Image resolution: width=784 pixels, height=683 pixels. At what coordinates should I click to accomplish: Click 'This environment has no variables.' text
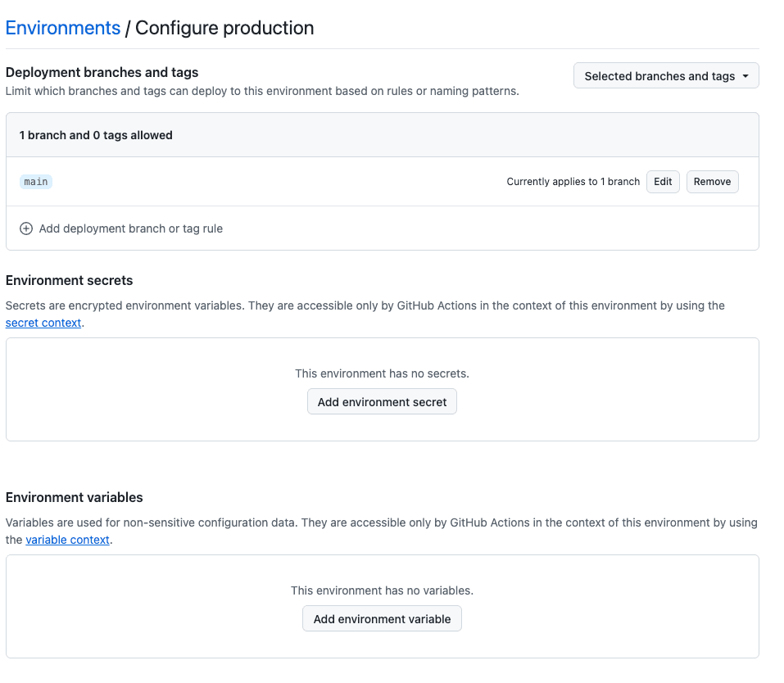[x=382, y=590]
